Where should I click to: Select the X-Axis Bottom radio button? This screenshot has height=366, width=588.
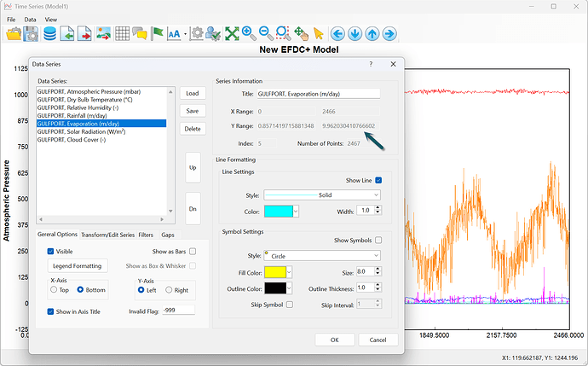[x=80, y=290]
